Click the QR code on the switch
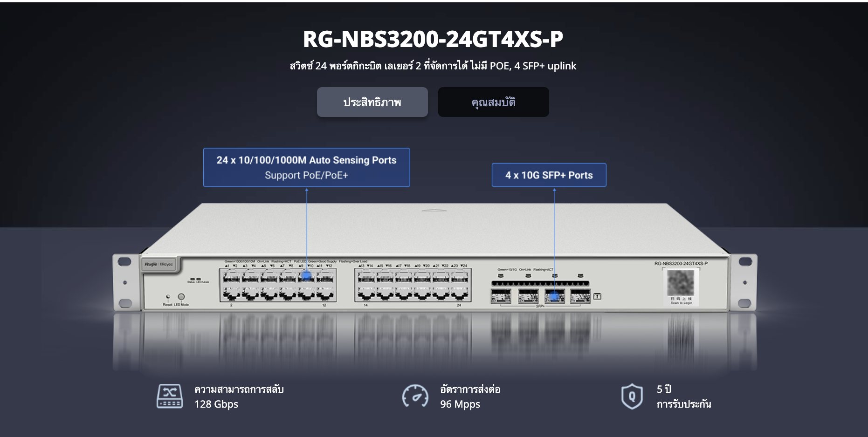This screenshot has width=868, height=437. (681, 282)
